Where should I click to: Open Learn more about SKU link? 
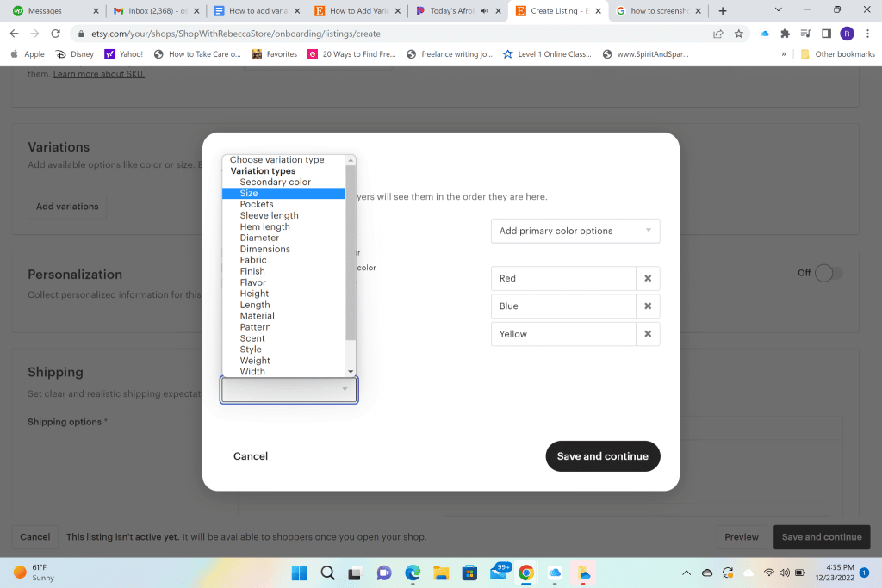click(x=99, y=74)
